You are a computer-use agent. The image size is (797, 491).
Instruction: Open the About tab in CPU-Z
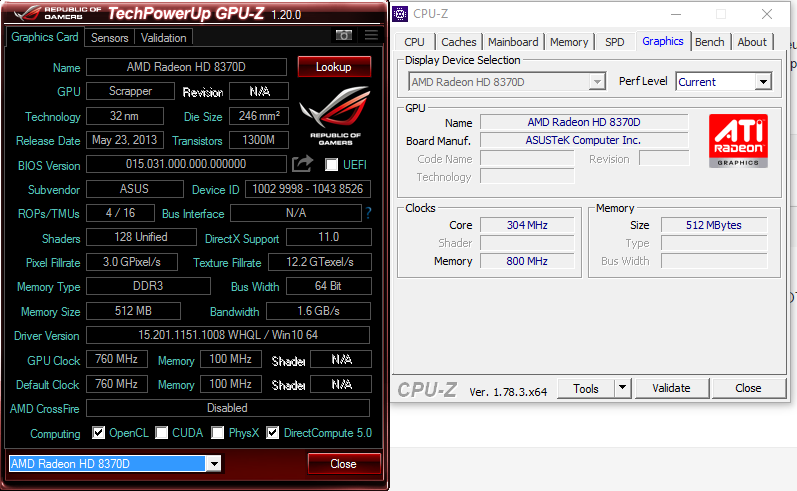pyautogui.click(x=752, y=42)
